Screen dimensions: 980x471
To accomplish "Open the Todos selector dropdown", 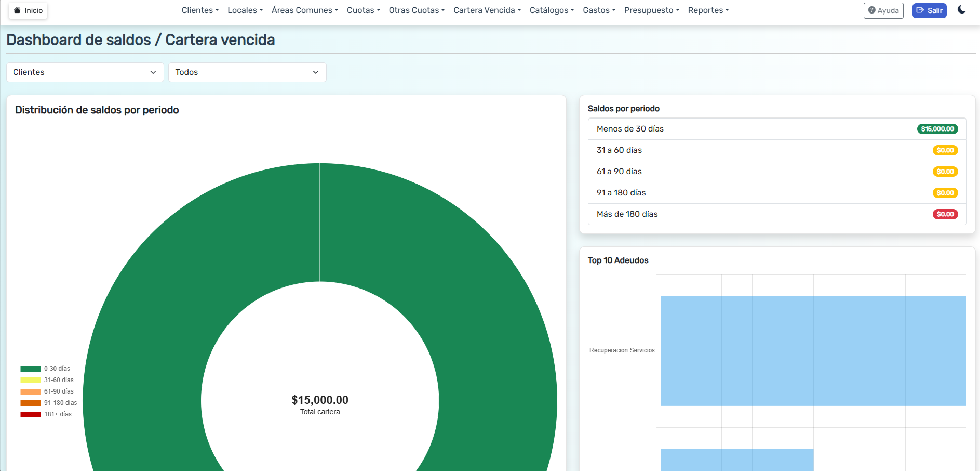I will (247, 72).
